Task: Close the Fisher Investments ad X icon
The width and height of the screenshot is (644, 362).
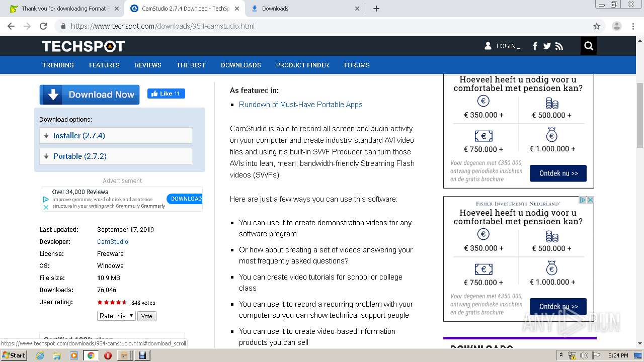Action: (x=591, y=200)
